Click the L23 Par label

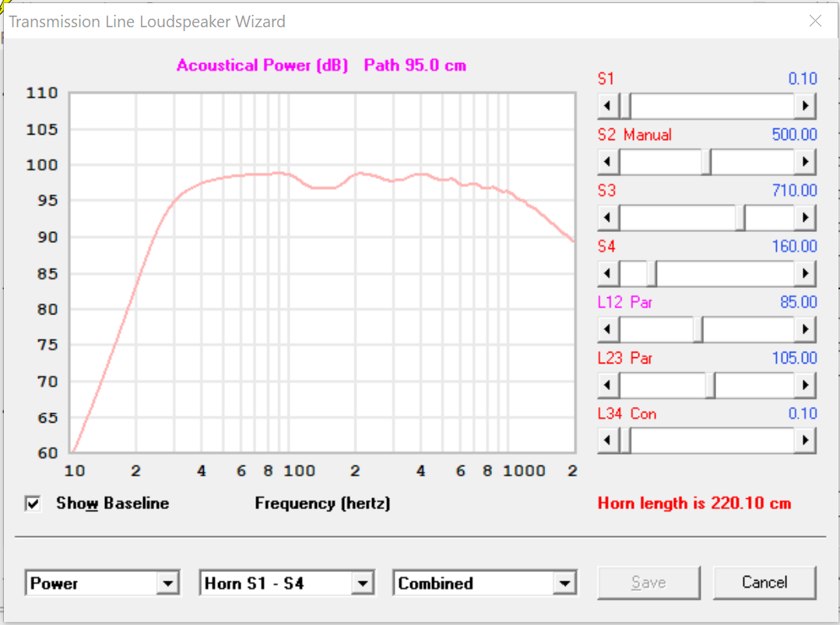(625, 358)
